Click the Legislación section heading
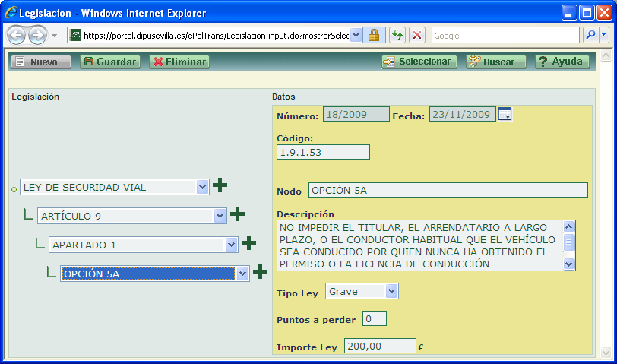The height and width of the screenshot is (364, 617). (36, 97)
